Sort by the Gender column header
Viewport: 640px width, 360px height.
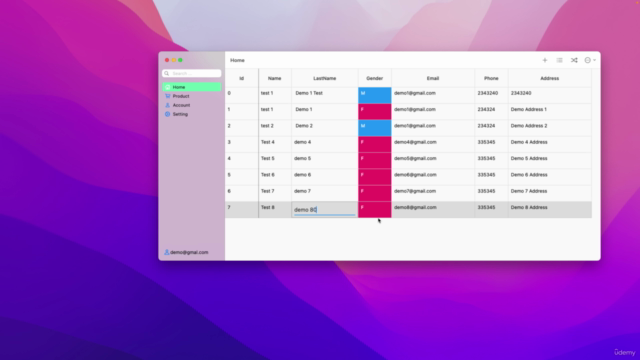375,78
